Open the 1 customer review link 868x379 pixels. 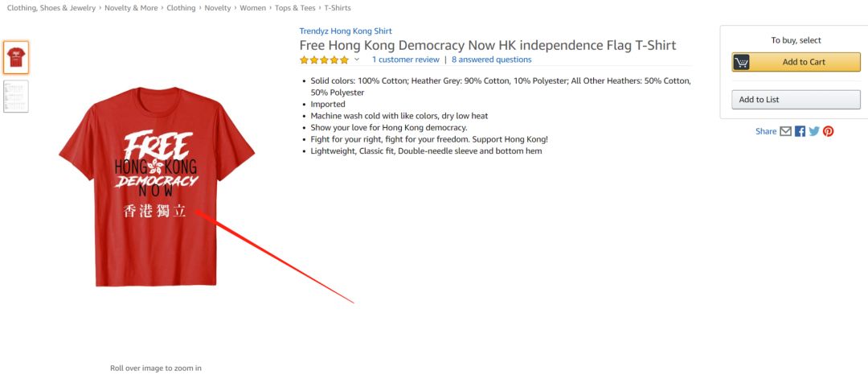click(x=405, y=60)
